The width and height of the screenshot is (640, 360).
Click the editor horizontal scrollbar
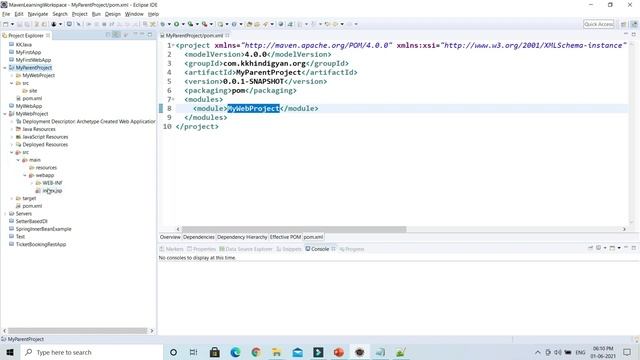(294, 229)
